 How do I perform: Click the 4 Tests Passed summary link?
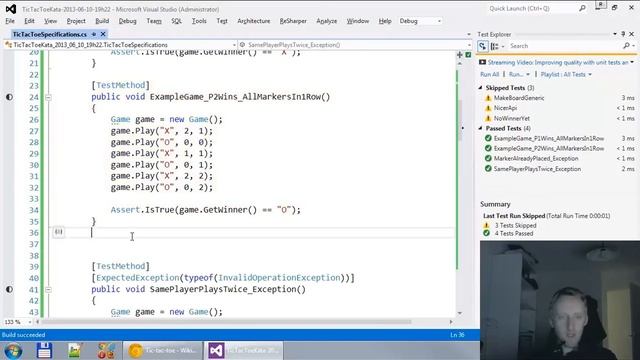(x=514, y=233)
